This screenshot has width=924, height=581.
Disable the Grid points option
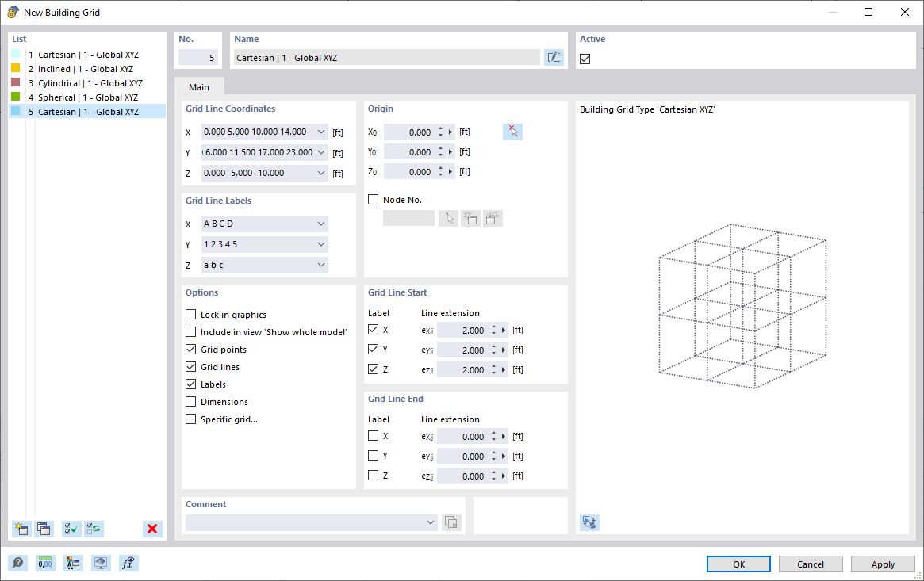point(190,349)
